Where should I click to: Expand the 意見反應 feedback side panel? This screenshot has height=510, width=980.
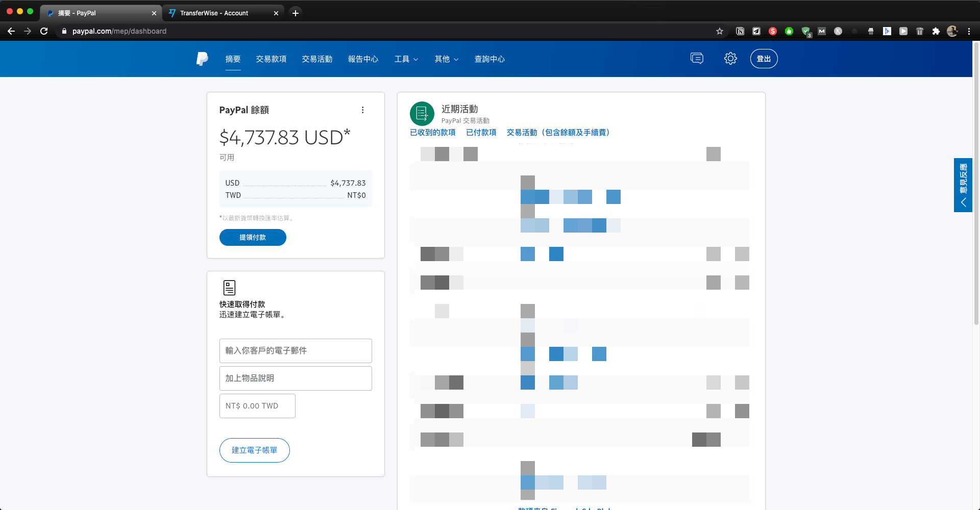coord(963,185)
